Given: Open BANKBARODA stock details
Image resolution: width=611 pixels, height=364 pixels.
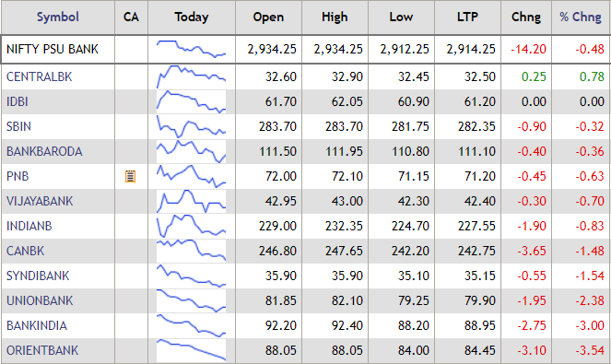Looking at the screenshot, I should pyautogui.click(x=44, y=152).
